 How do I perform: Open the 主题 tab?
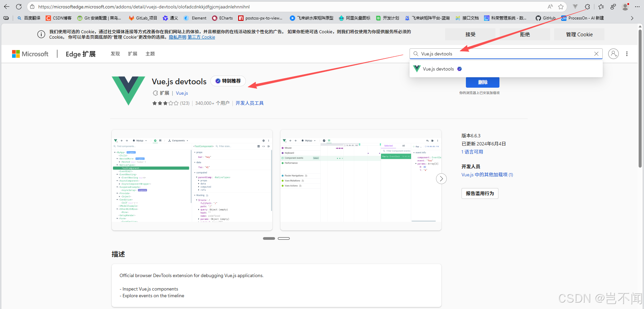pos(150,54)
